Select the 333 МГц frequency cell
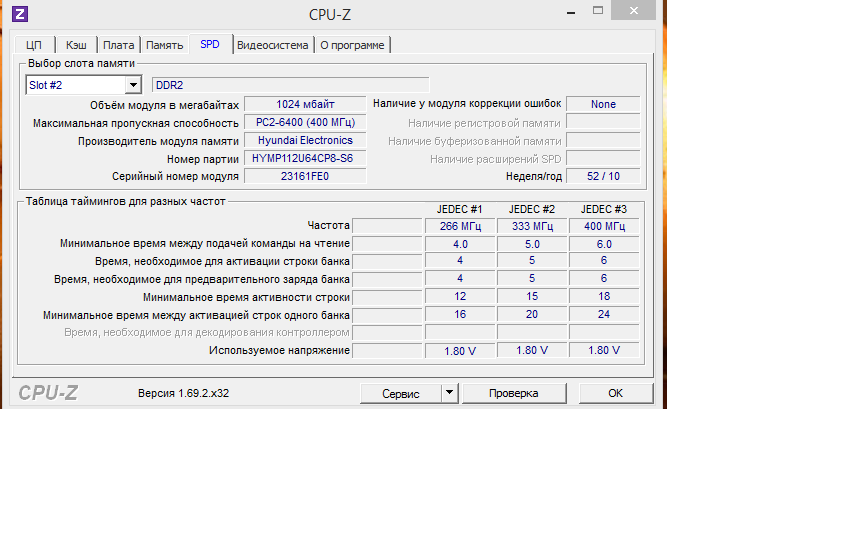Screen dimensions: 864x540 pyautogui.click(x=532, y=226)
